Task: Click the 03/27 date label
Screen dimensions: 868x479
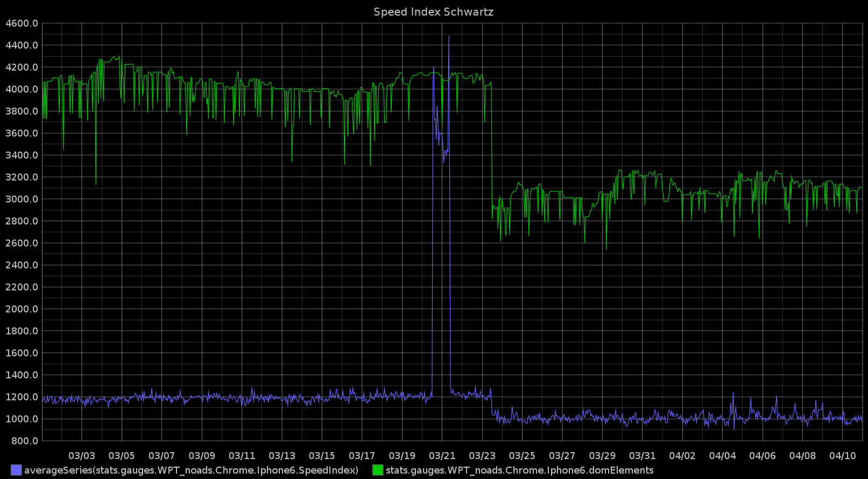Action: click(x=562, y=456)
